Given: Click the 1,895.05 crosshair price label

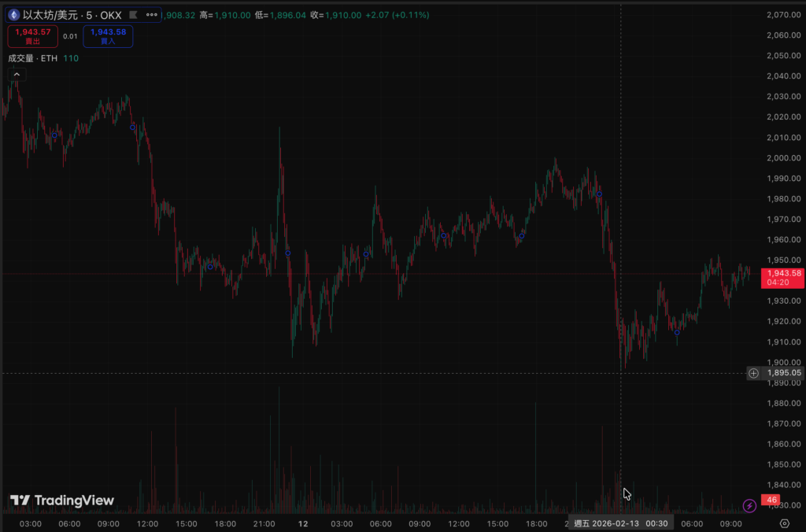Looking at the screenshot, I should [x=785, y=373].
